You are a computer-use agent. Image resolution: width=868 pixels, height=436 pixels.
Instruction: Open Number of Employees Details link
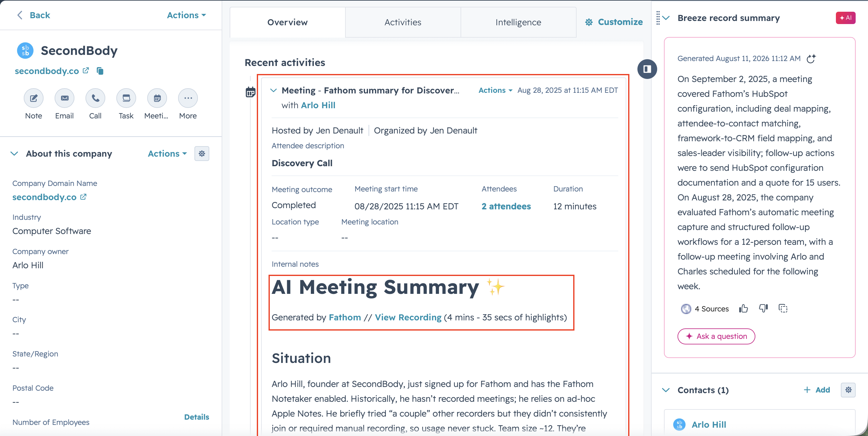[196, 417]
